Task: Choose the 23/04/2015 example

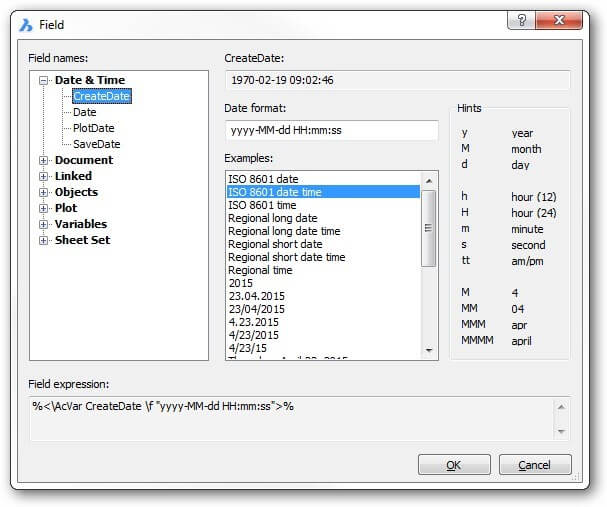Action: coord(323,309)
